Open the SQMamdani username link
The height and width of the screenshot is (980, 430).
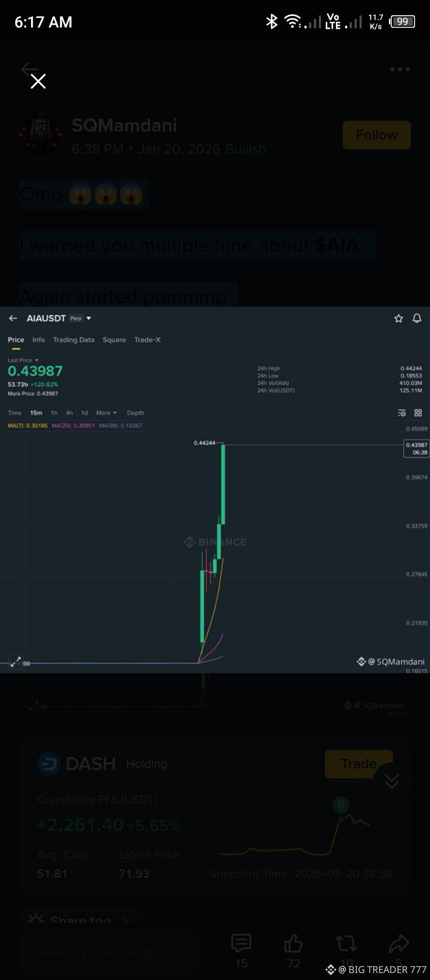coord(124,125)
